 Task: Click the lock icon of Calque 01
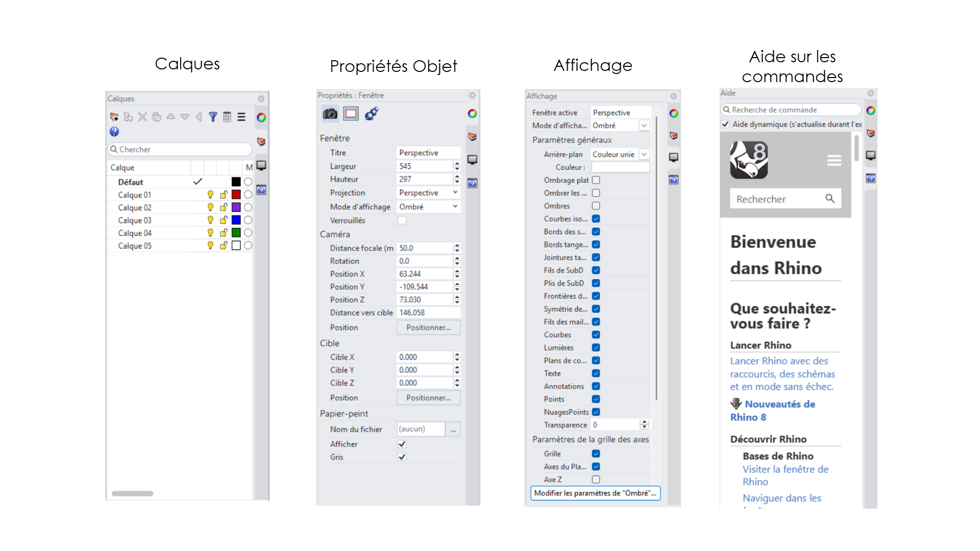[x=224, y=194]
